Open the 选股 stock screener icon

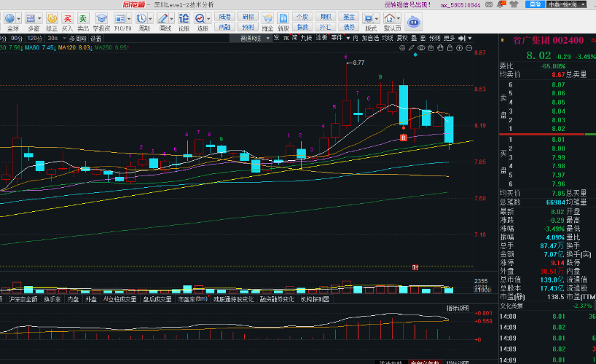200,18
